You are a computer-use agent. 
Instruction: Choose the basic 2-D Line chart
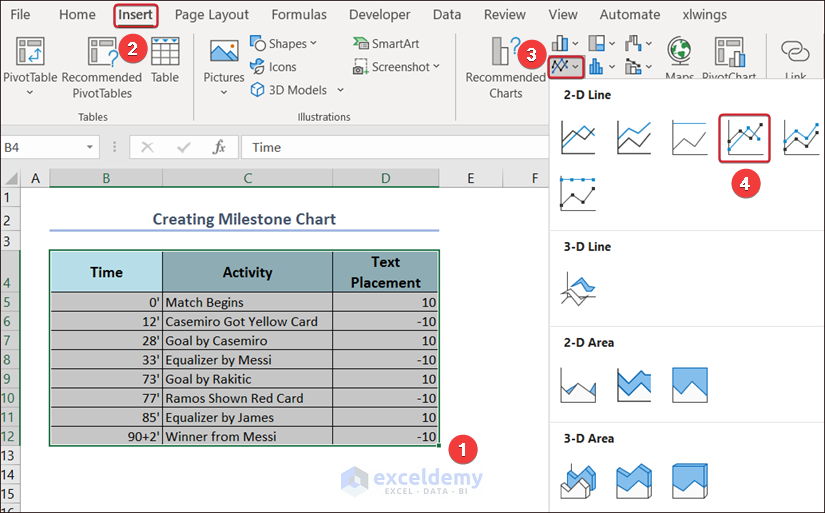point(578,138)
